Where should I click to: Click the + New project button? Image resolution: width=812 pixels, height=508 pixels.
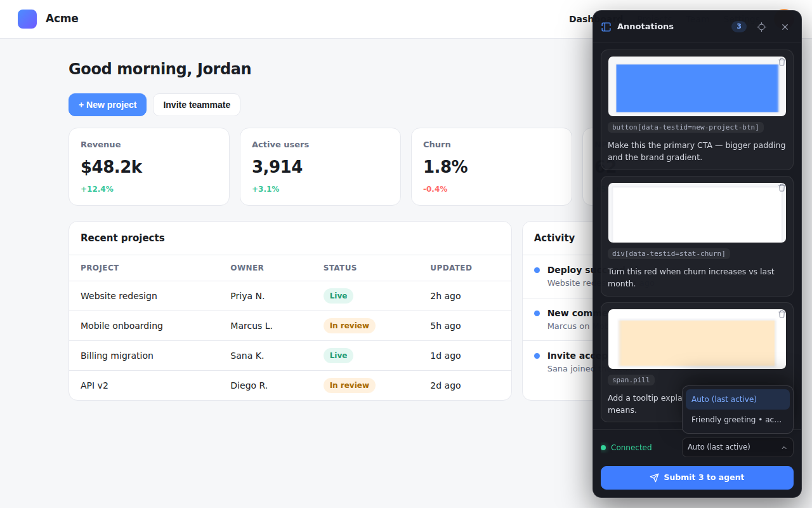(x=107, y=105)
